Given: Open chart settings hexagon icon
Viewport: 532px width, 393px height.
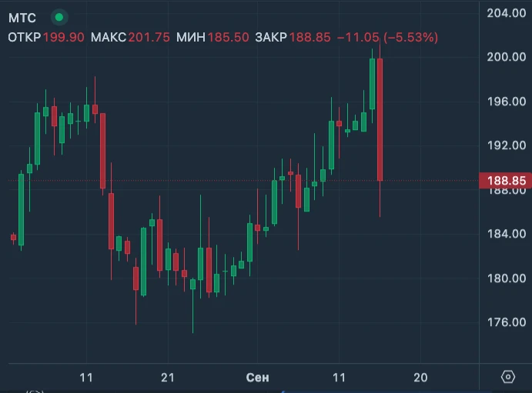Looking at the screenshot, I should (508, 377).
